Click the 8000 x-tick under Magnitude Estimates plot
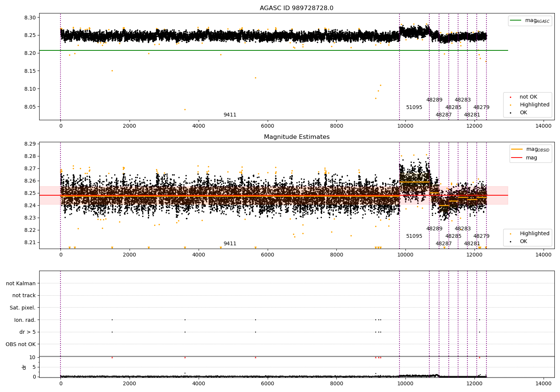The width and height of the screenshot is (560, 392). pos(336,255)
